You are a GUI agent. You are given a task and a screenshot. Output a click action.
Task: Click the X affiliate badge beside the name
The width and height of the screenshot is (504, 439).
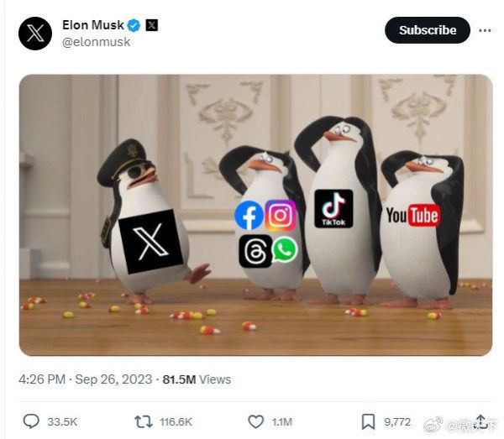pyautogui.click(x=152, y=25)
